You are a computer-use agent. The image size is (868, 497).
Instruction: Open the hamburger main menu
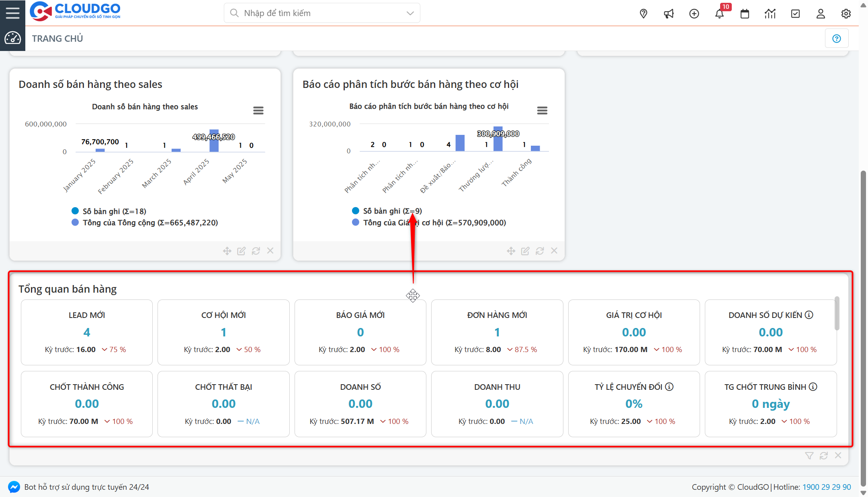point(12,13)
